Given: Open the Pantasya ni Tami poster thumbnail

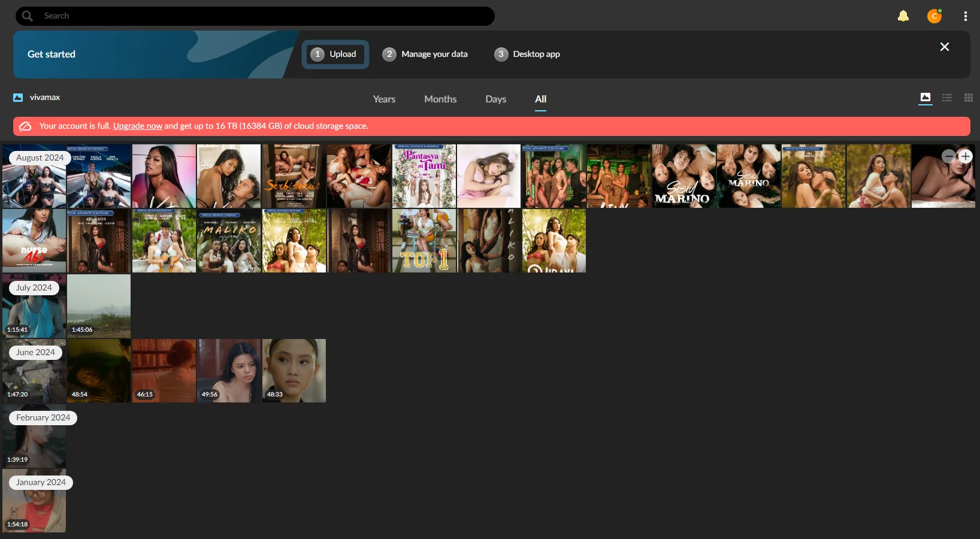Looking at the screenshot, I should [x=424, y=176].
